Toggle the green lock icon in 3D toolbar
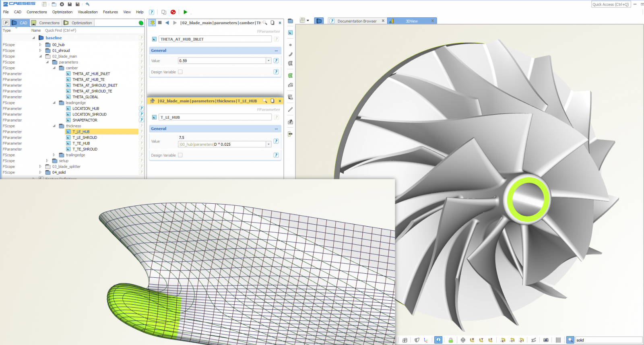 pos(451,340)
